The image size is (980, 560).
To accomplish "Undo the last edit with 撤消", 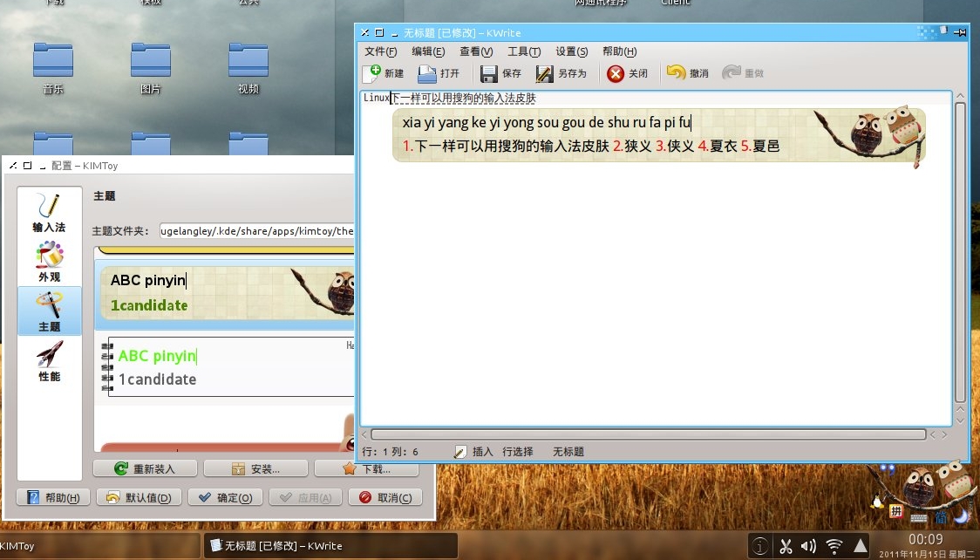I will [688, 73].
